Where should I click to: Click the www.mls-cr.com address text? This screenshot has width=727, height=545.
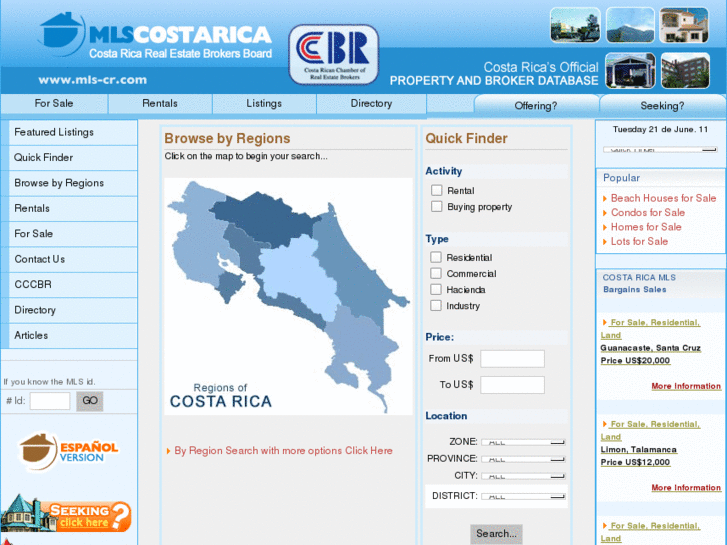(93, 80)
